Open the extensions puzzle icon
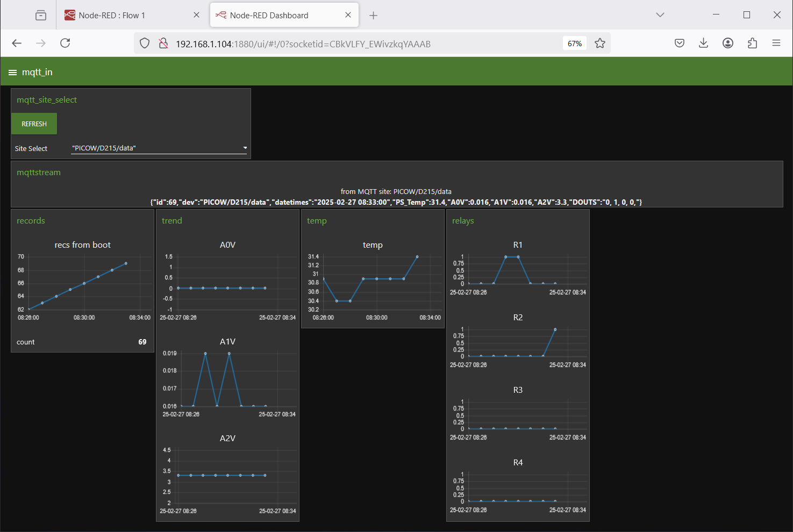The image size is (793, 532). (752, 44)
